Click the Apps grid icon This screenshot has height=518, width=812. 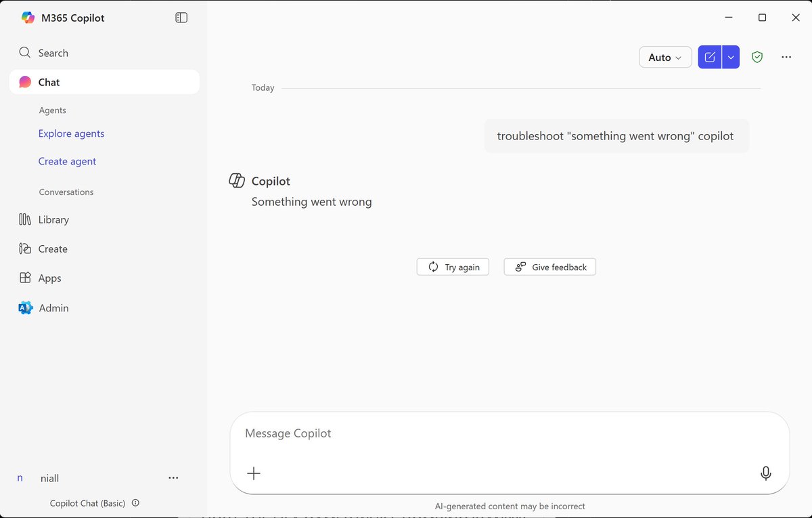pyautogui.click(x=25, y=278)
